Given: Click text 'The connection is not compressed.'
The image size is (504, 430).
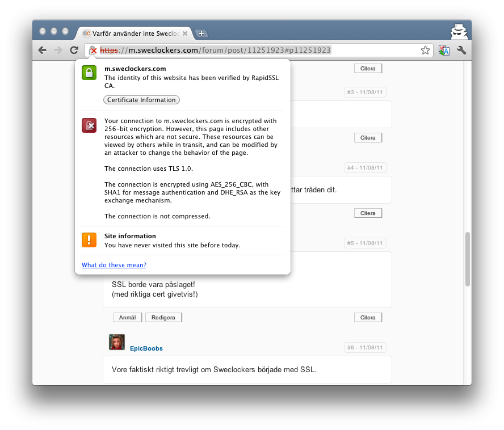Looking at the screenshot, I should pyautogui.click(x=157, y=216).
